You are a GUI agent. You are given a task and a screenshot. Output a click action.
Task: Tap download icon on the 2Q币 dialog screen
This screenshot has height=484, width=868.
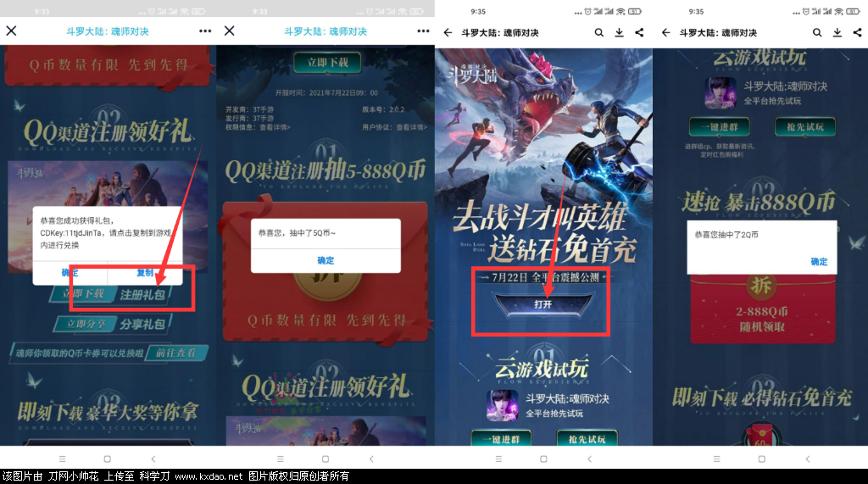(837, 33)
